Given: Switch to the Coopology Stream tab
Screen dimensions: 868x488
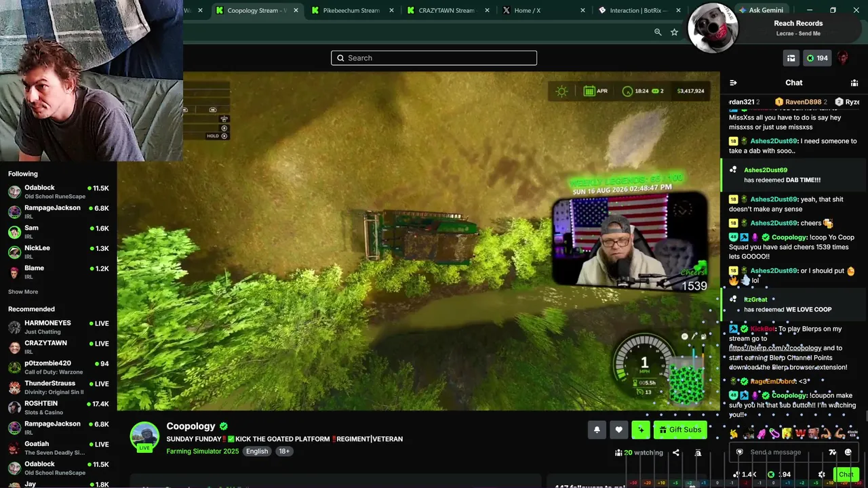Looking at the screenshot, I should (x=258, y=10).
